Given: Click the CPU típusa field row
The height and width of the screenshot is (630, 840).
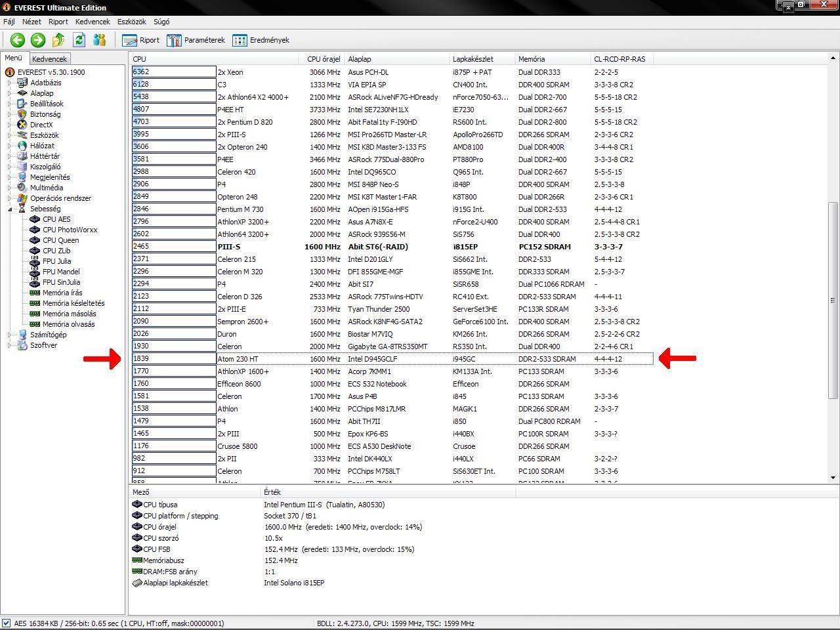Looking at the screenshot, I should [x=322, y=505].
